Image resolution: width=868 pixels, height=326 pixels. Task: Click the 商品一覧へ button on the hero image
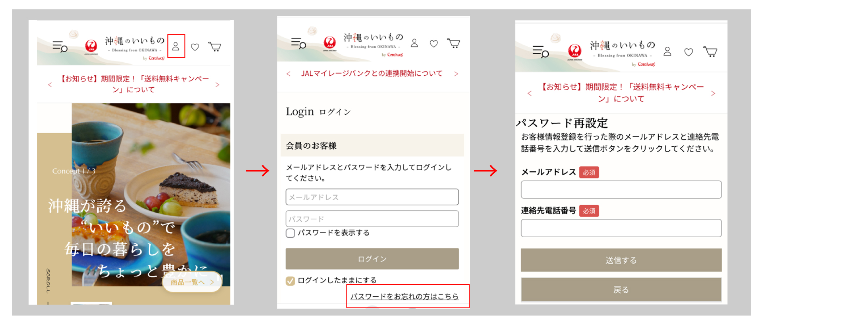click(x=192, y=282)
